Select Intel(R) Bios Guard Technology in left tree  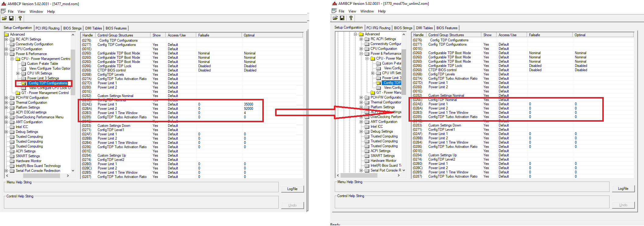(x=38, y=166)
